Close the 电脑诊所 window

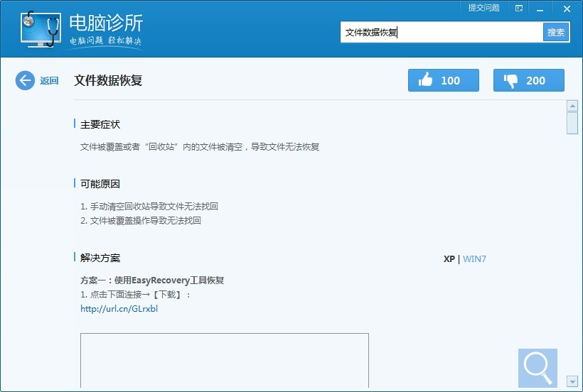tap(567, 9)
